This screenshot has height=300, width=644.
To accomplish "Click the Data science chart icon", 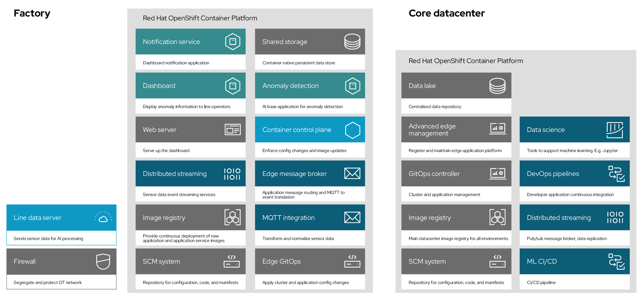I will coord(614,130).
